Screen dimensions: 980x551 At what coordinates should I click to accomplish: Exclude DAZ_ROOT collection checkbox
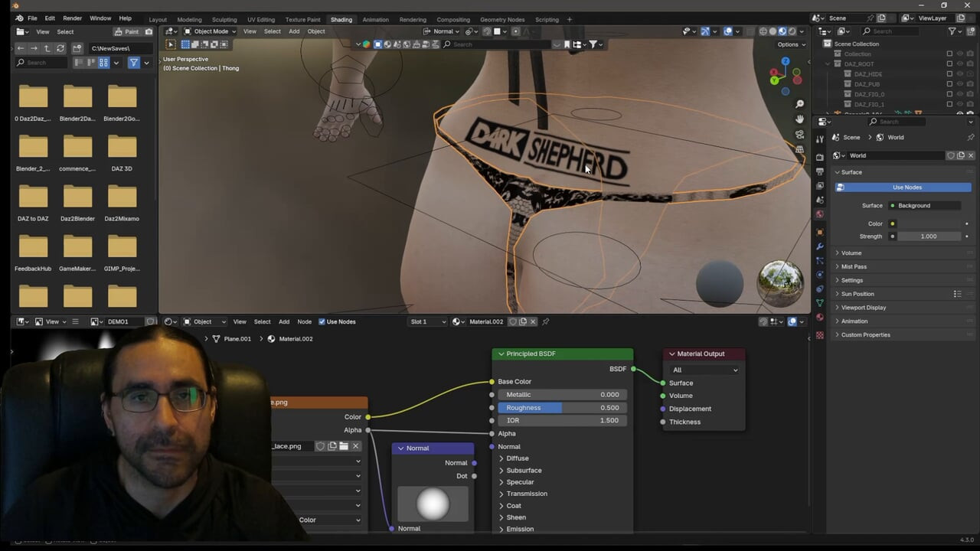tap(949, 64)
